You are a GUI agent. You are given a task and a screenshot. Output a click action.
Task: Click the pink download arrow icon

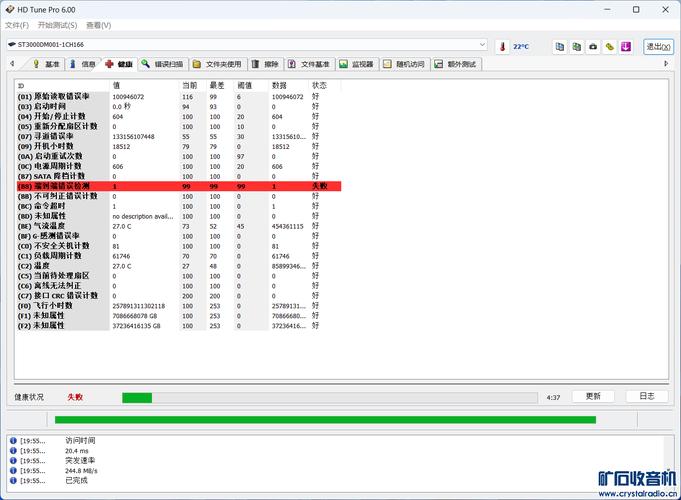626,46
